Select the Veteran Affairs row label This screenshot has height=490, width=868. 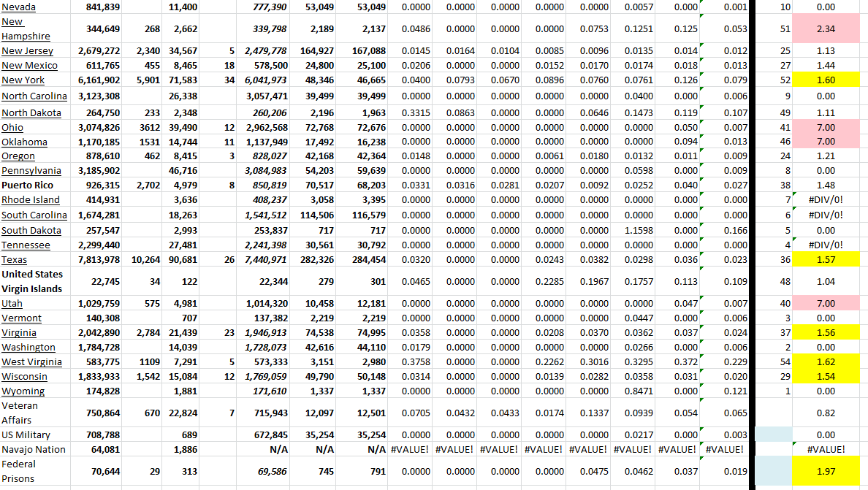[23, 413]
